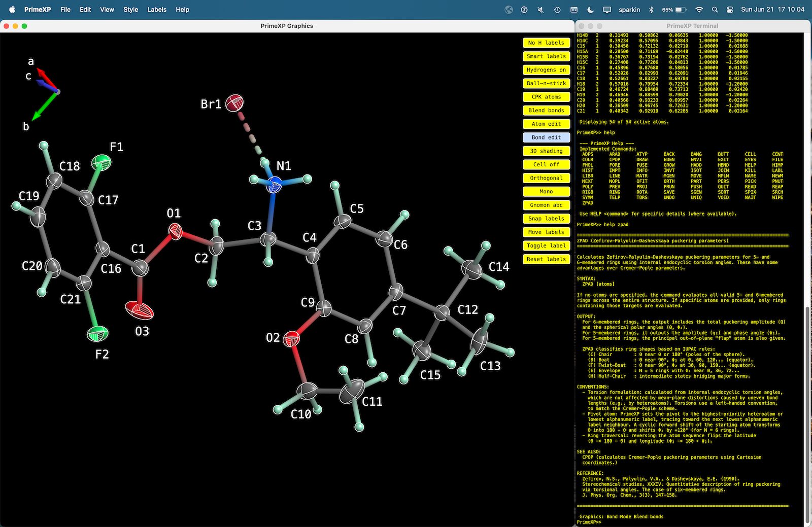Viewport: 812px width, 527px height.
Task: Select the C20 carbon atom
Action: pos(53,267)
